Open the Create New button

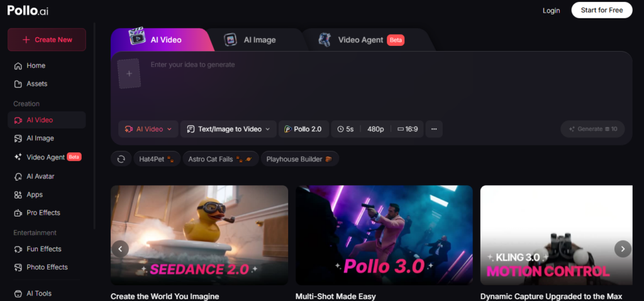point(47,40)
